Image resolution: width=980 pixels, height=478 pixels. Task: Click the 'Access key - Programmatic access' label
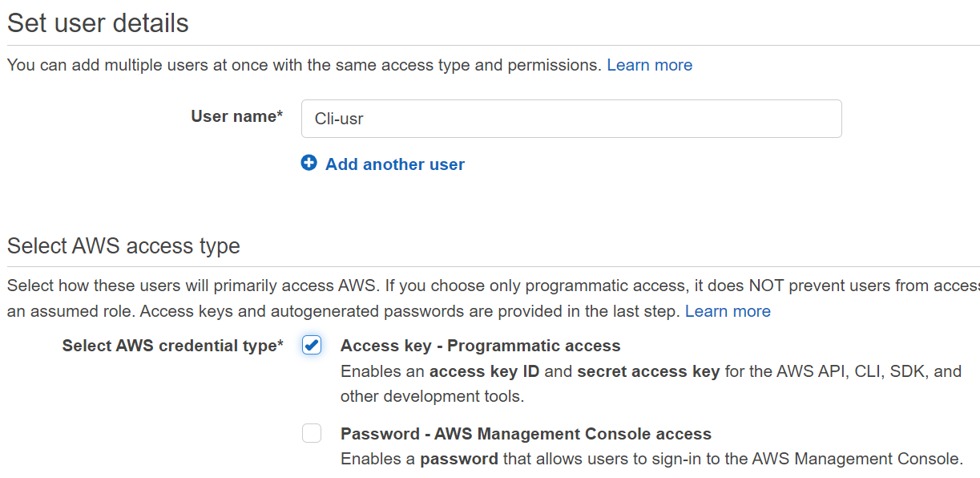tap(480, 346)
